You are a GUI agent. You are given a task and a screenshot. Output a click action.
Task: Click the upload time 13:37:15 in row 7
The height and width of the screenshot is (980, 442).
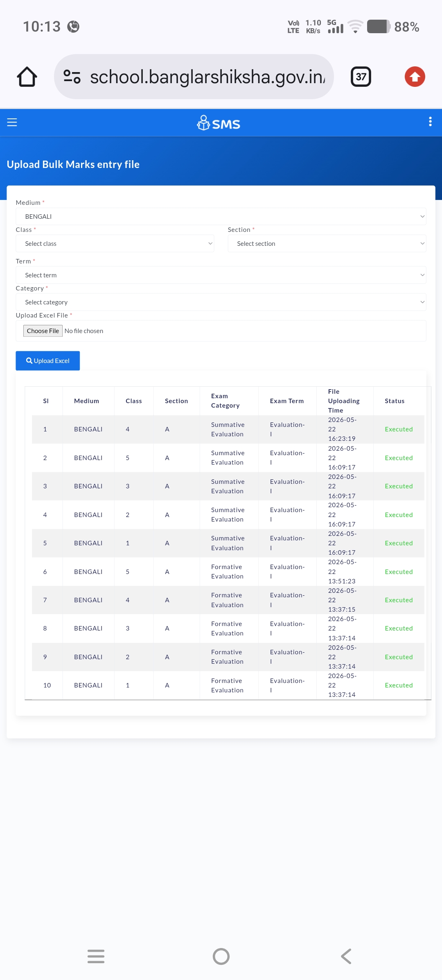point(342,609)
